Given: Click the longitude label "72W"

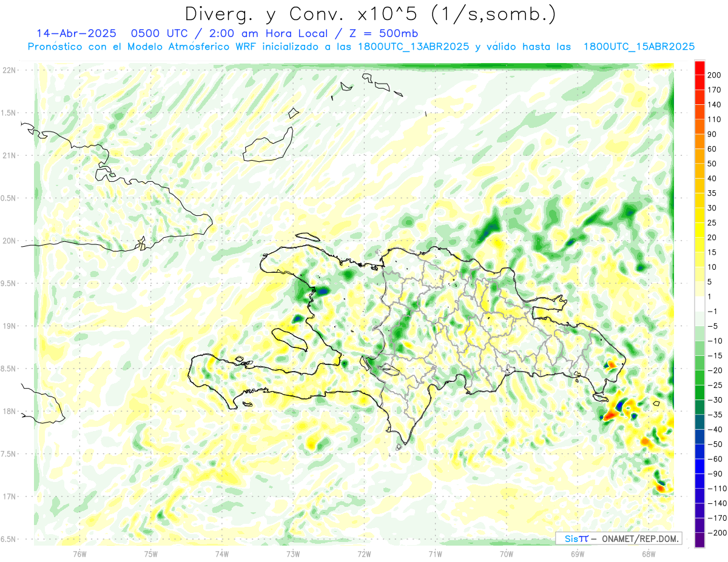Looking at the screenshot, I should coord(364,554).
